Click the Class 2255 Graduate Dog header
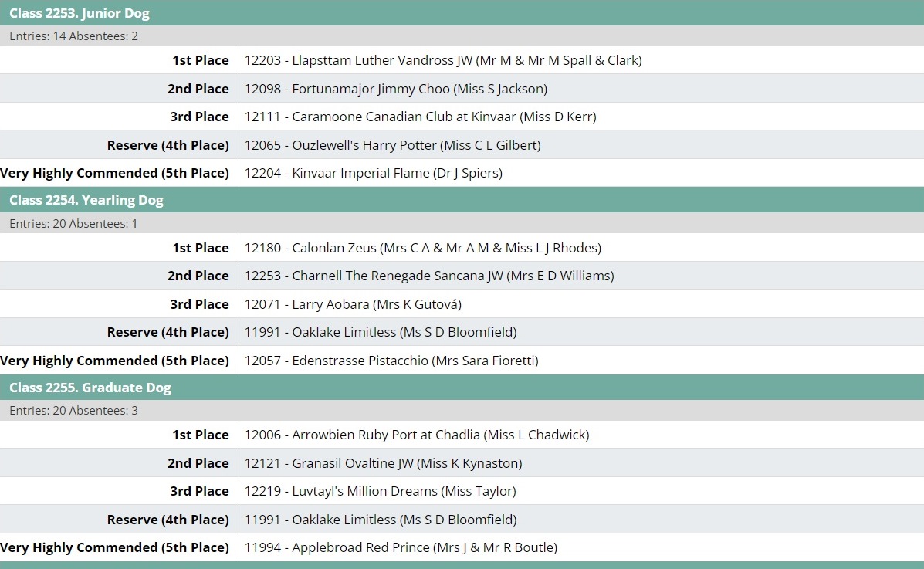The image size is (924, 569). [x=90, y=388]
